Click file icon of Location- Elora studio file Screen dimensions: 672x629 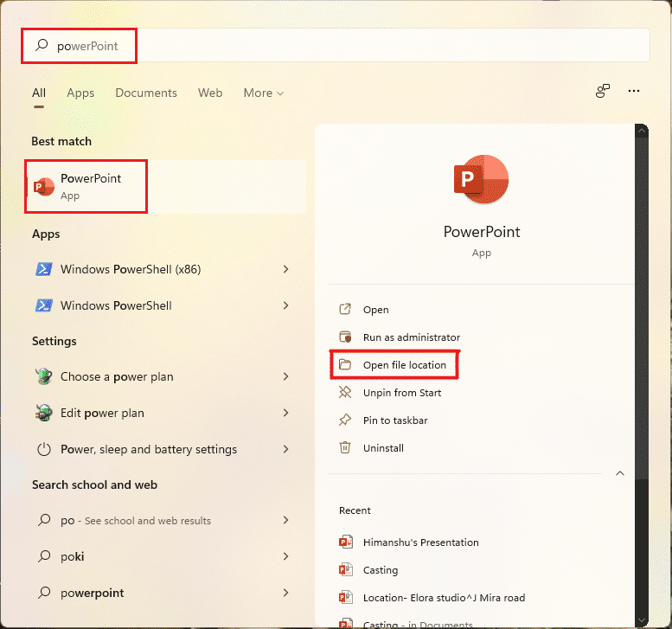click(346, 597)
